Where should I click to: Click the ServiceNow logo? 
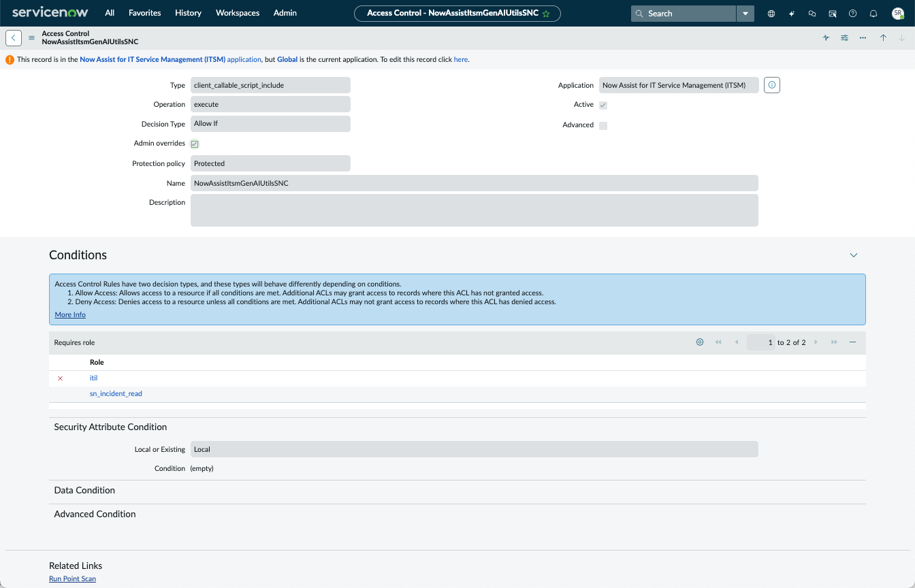tap(50, 13)
